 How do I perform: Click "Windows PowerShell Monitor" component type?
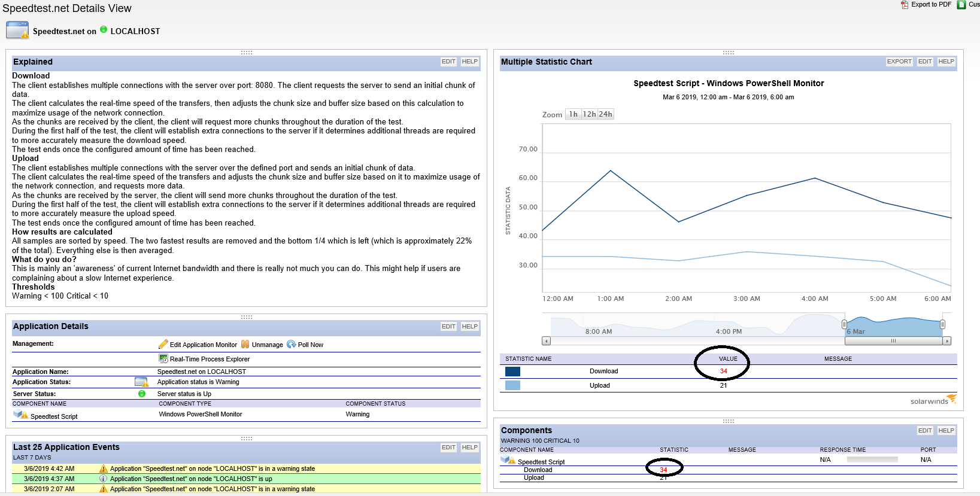(201, 414)
